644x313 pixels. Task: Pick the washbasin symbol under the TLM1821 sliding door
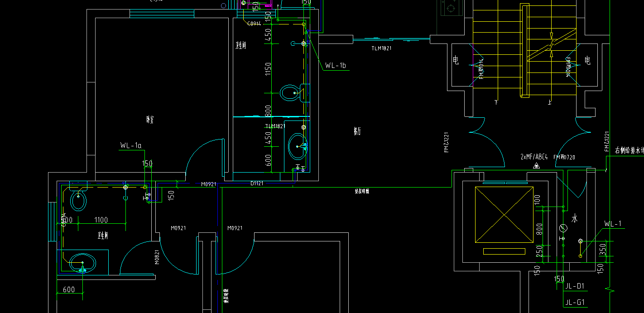tap(298, 146)
